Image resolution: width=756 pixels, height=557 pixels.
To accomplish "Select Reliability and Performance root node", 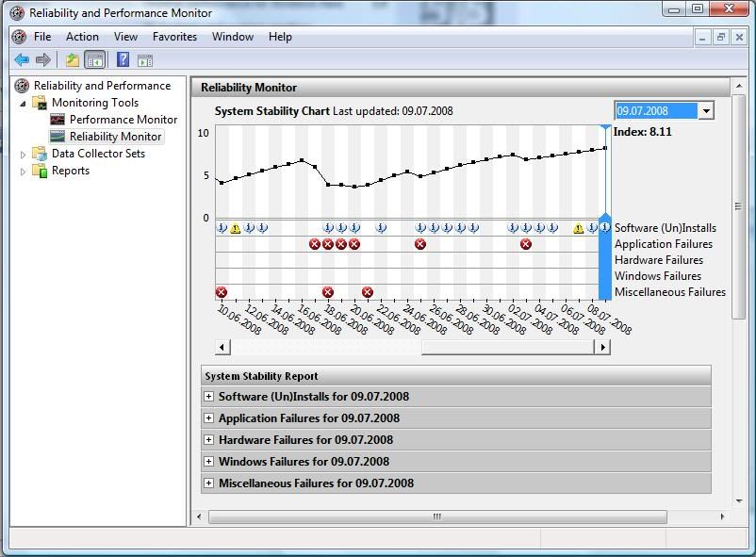I will pos(102,86).
